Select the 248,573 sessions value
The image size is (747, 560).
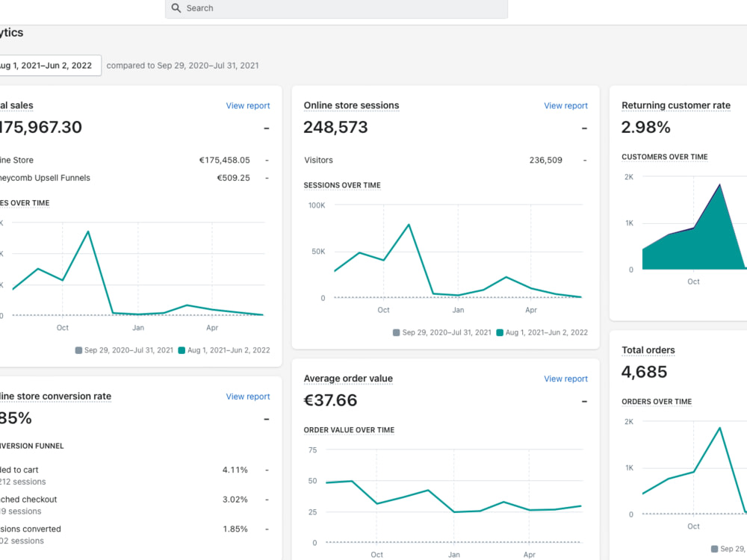click(x=336, y=127)
